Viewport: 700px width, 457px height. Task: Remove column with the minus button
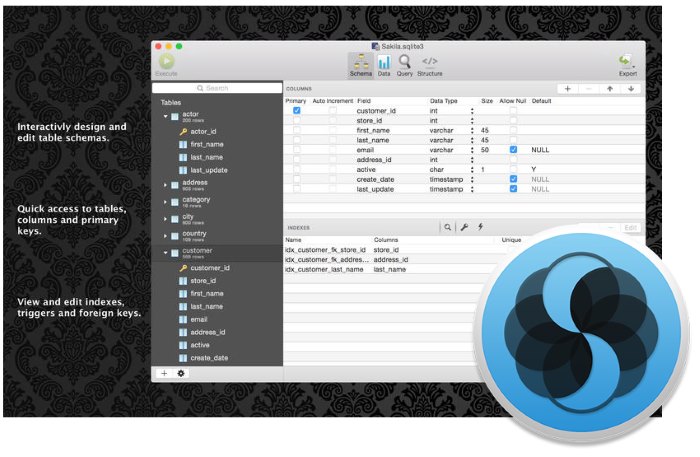588,89
